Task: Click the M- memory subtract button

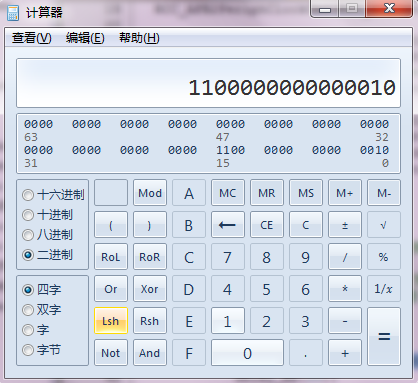Action: [384, 193]
